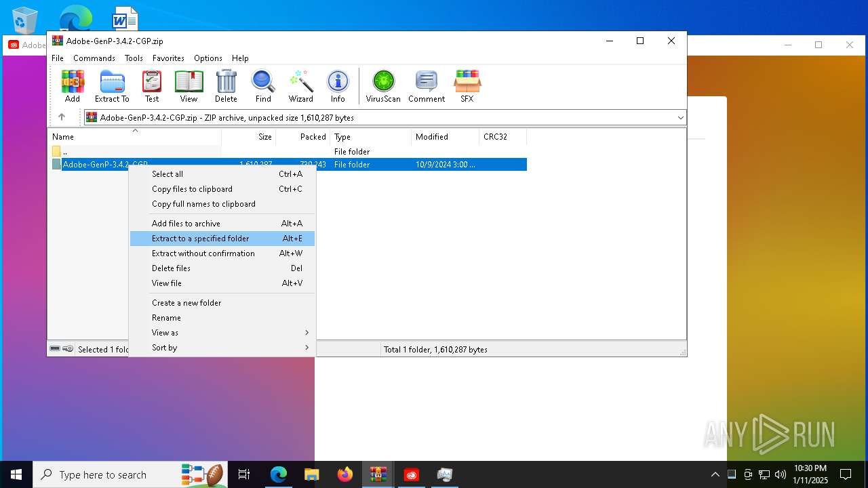This screenshot has height=488, width=868.
Task: Add an archive Comment
Action: click(x=427, y=86)
